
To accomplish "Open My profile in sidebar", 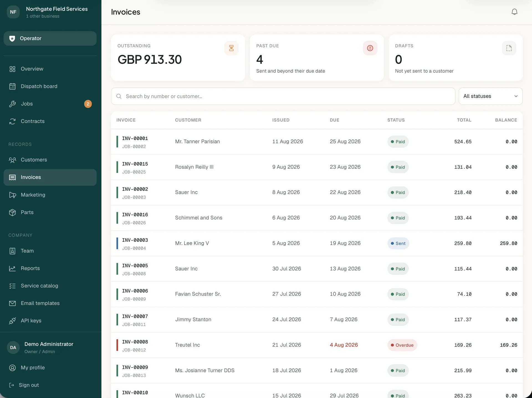I will pyautogui.click(x=50, y=368).
